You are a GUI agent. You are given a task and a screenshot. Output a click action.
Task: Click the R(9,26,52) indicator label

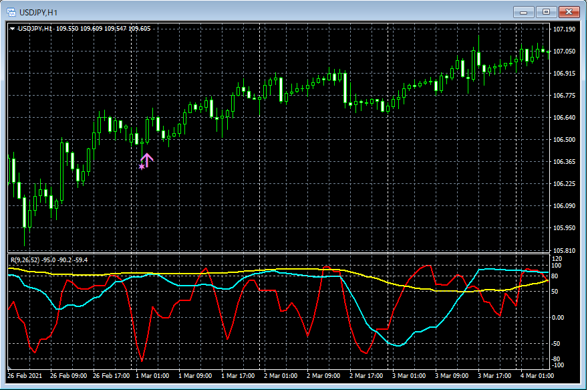click(24, 260)
